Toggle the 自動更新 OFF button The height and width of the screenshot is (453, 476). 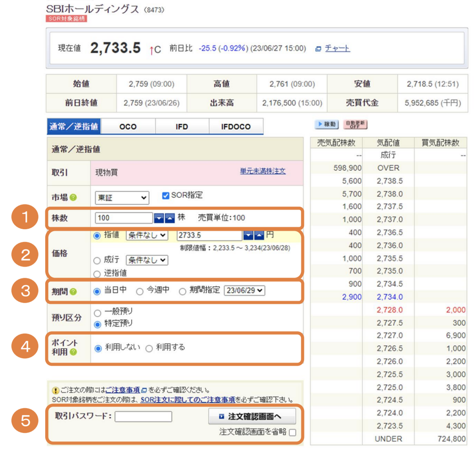[x=355, y=125]
